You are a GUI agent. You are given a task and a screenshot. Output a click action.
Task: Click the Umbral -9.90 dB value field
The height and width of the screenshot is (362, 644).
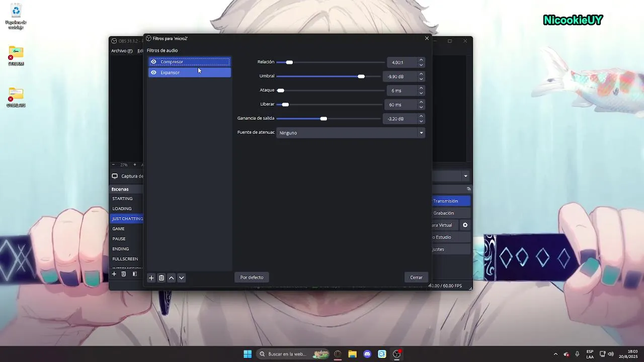[x=400, y=76]
